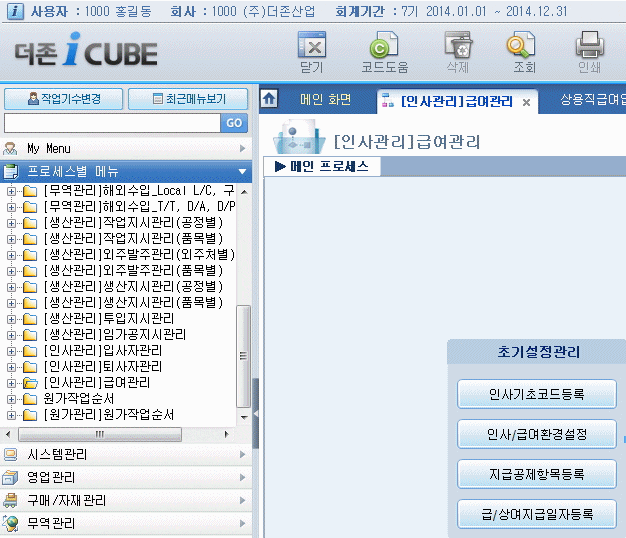Screen dimensions: 626x538
Task: Go to home via house icon
Action: [269, 98]
